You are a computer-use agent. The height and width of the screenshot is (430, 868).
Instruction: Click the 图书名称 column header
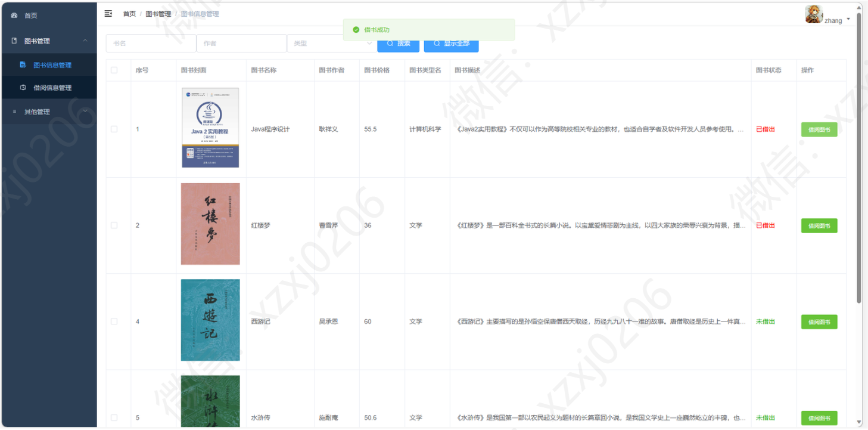click(x=264, y=70)
